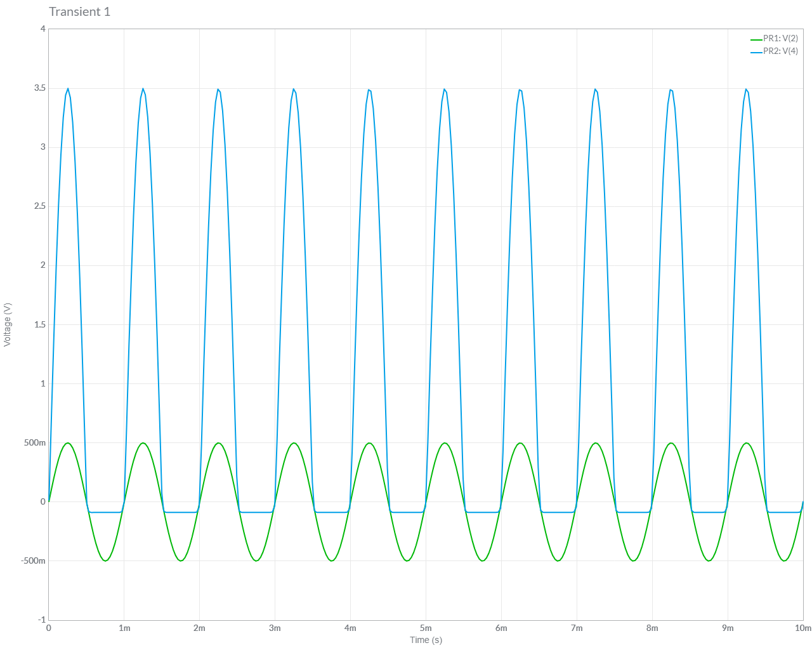Select the 5m tick on the time axis

click(426, 628)
